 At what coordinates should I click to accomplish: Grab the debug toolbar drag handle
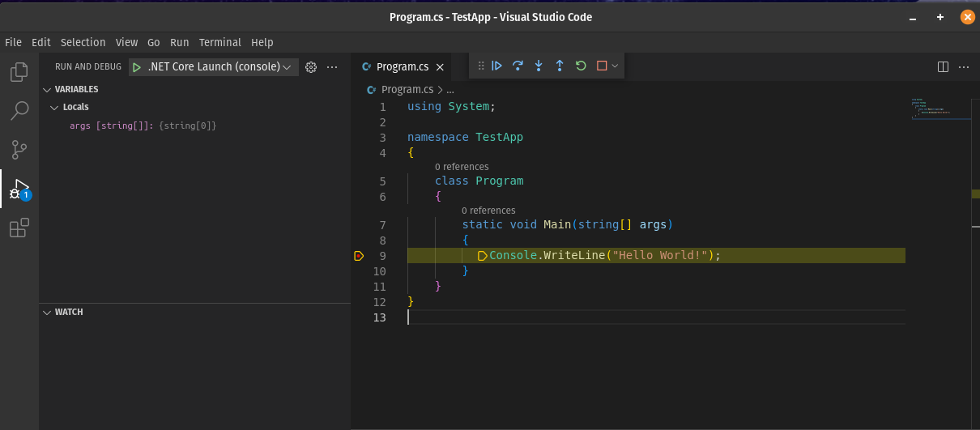pos(480,66)
